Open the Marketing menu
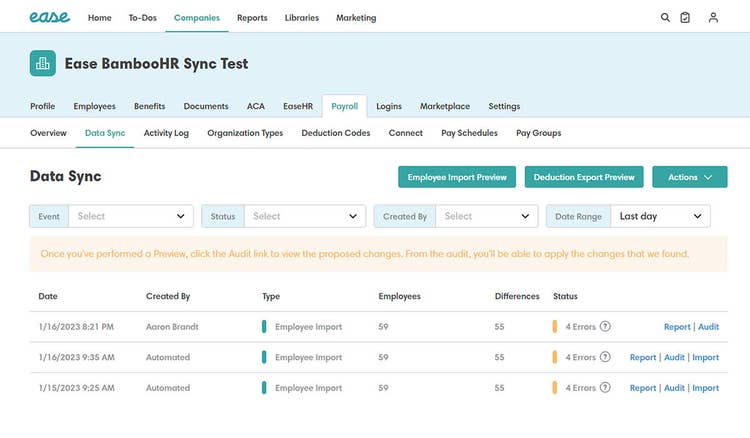The image size is (750, 438). (x=356, y=18)
